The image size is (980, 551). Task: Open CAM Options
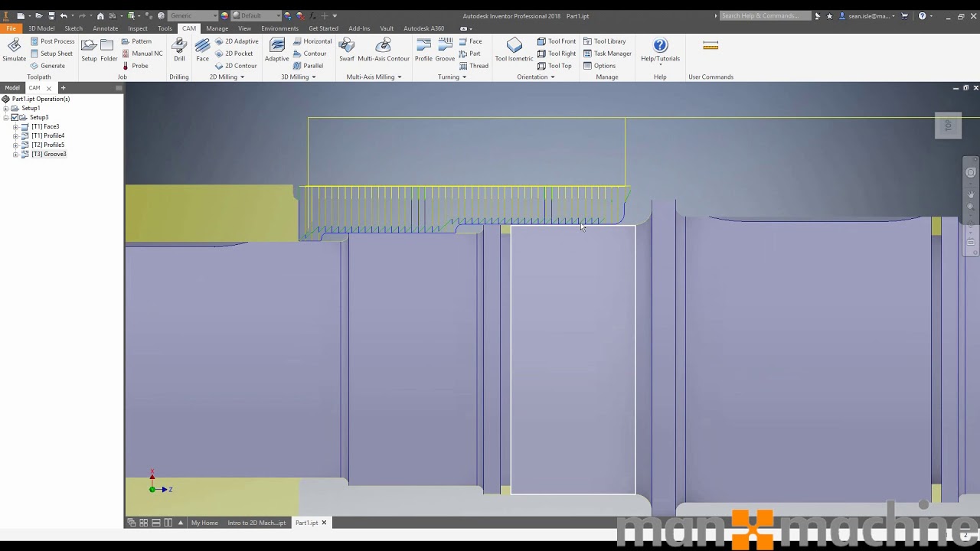pos(599,66)
